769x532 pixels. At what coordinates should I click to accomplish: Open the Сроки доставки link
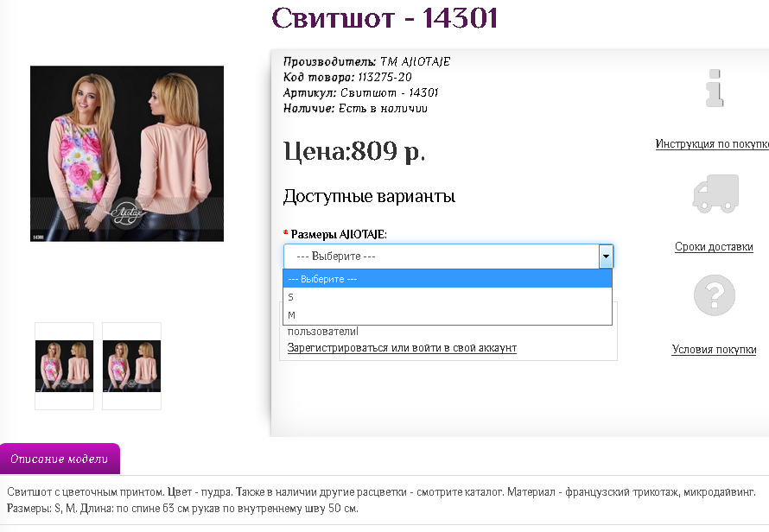point(714,247)
